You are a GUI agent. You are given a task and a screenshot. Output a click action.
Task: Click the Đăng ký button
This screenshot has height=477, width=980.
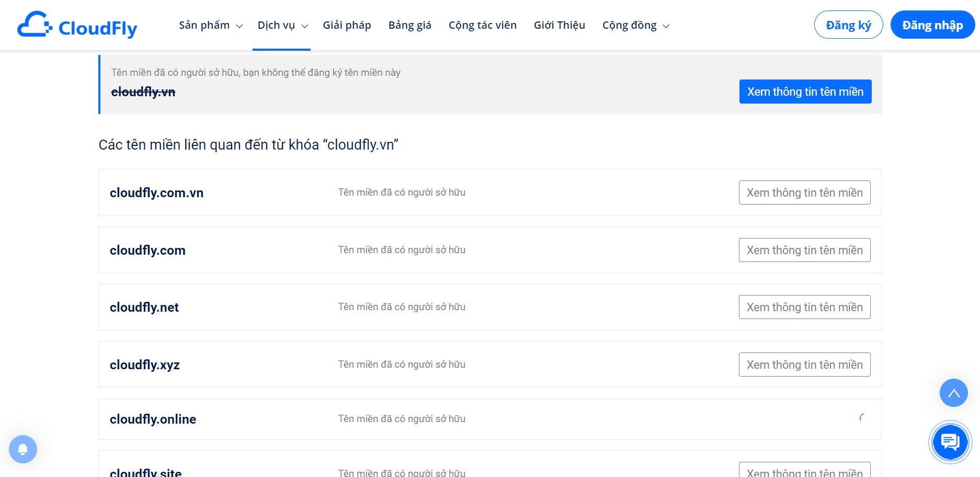848,25
